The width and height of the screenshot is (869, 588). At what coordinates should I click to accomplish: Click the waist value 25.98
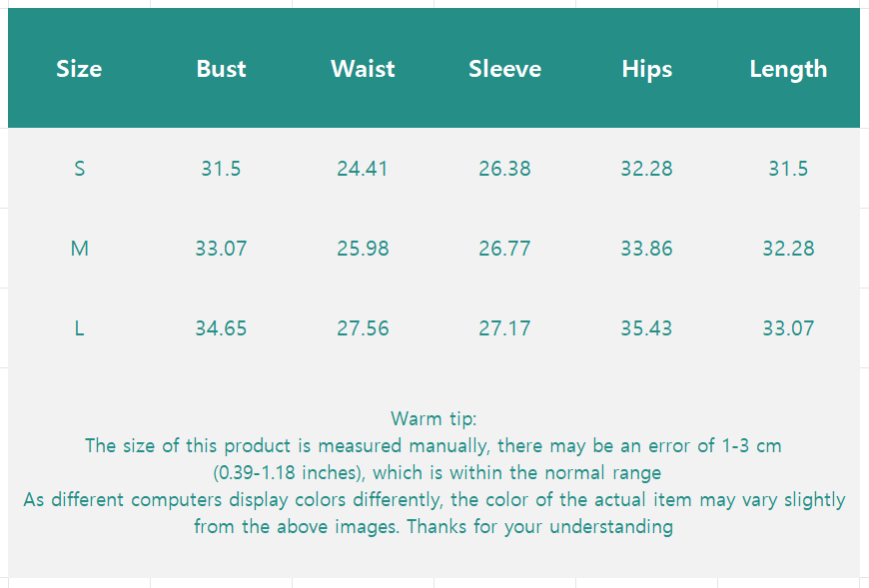[x=363, y=249]
